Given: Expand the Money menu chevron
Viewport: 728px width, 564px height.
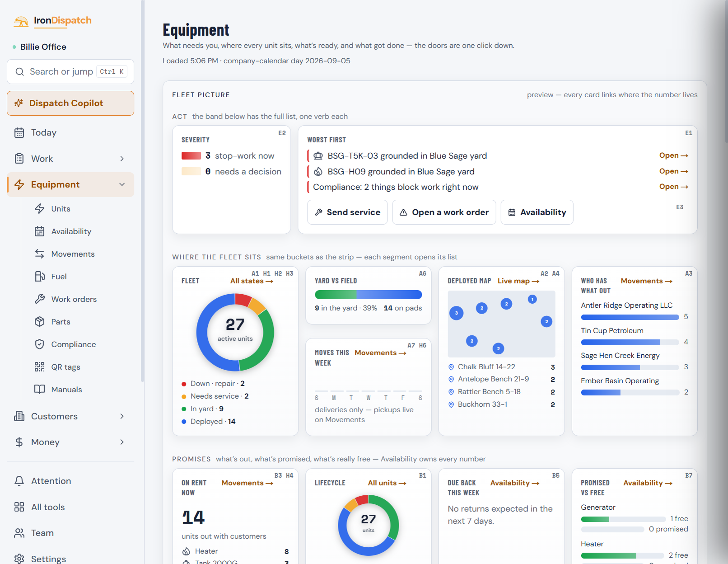Looking at the screenshot, I should [122, 442].
